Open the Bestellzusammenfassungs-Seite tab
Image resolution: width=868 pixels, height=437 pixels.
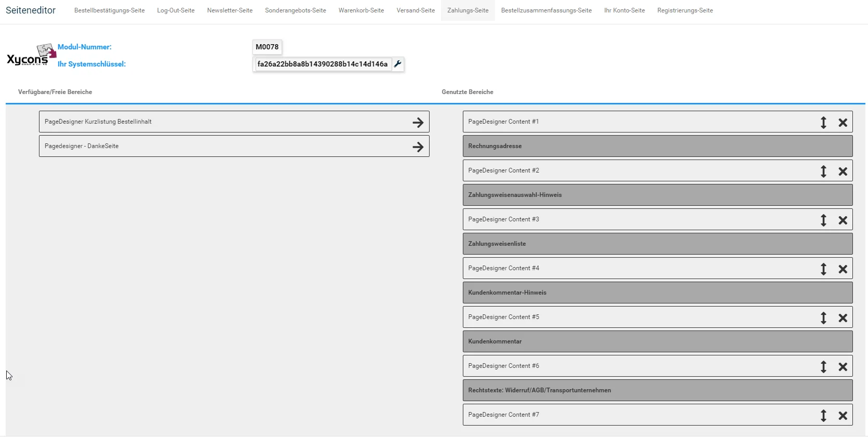(546, 10)
